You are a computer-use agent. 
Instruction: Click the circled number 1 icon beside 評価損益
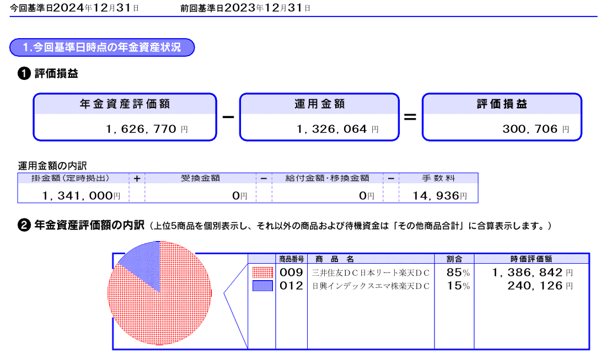(x=24, y=74)
